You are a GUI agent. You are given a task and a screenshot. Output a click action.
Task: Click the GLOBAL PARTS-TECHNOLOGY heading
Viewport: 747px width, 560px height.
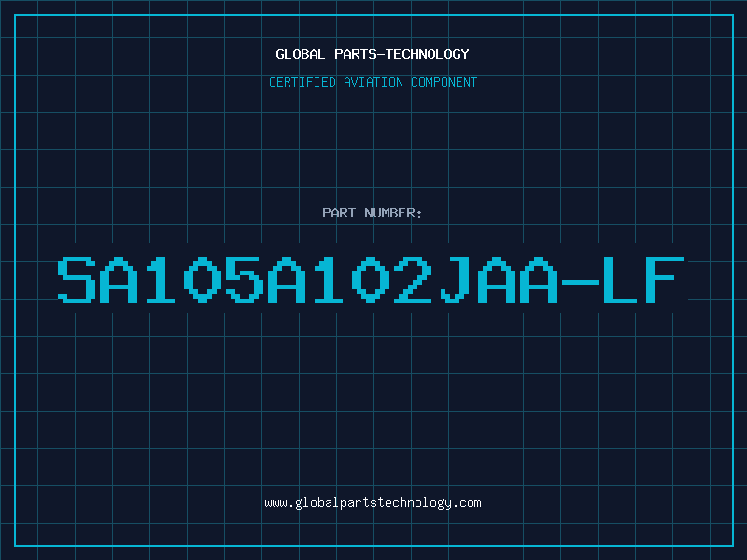pos(373,54)
